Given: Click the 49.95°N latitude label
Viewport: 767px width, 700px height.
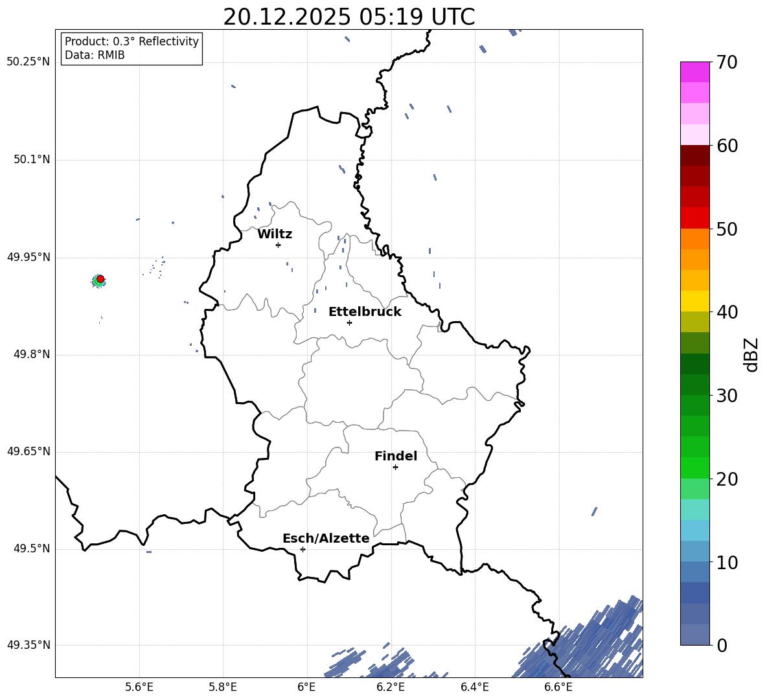Looking at the screenshot, I should pyautogui.click(x=28, y=257).
